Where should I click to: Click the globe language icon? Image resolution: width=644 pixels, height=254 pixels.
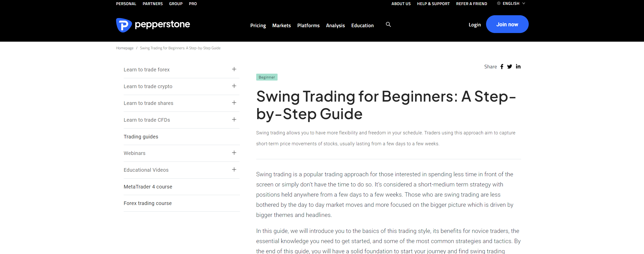499,4
